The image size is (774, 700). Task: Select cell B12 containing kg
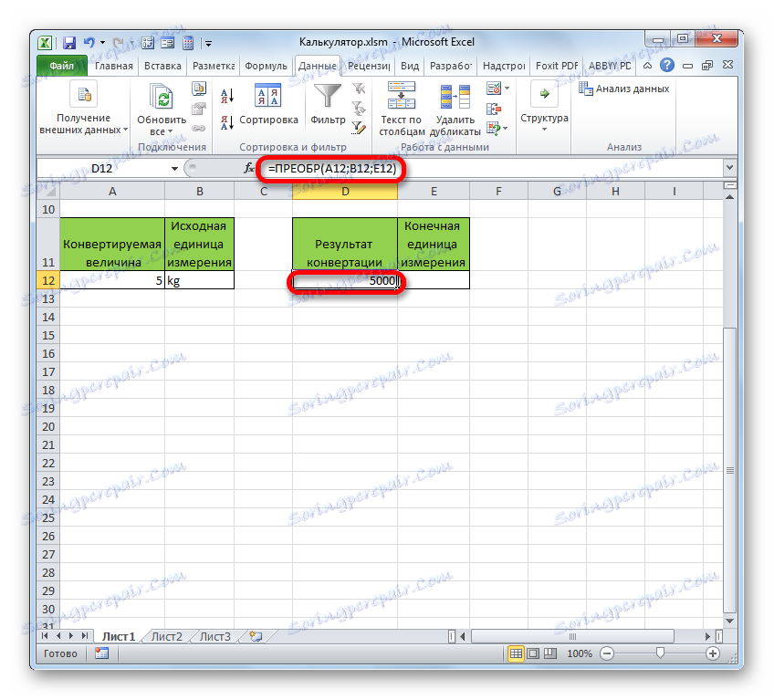click(199, 280)
